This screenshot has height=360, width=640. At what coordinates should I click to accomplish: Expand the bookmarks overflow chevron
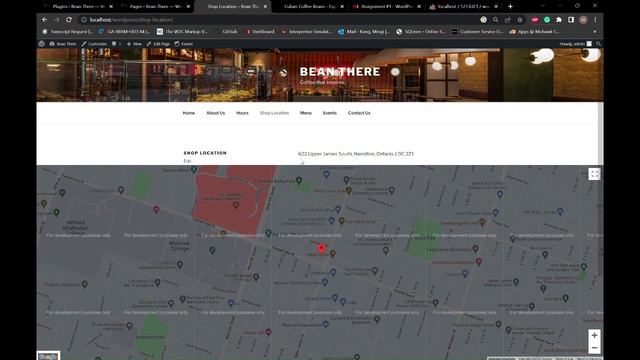click(x=595, y=31)
